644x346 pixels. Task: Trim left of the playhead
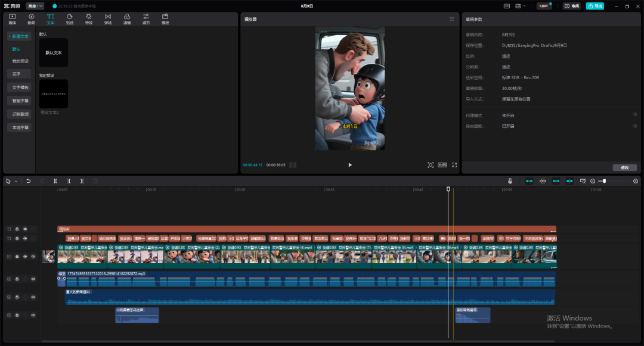[x=69, y=181]
